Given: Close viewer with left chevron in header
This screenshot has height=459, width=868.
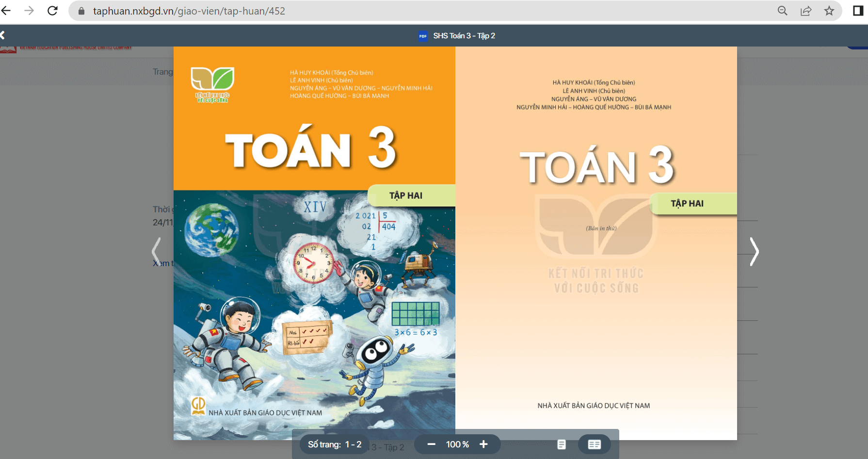Looking at the screenshot, I should coord(2,35).
